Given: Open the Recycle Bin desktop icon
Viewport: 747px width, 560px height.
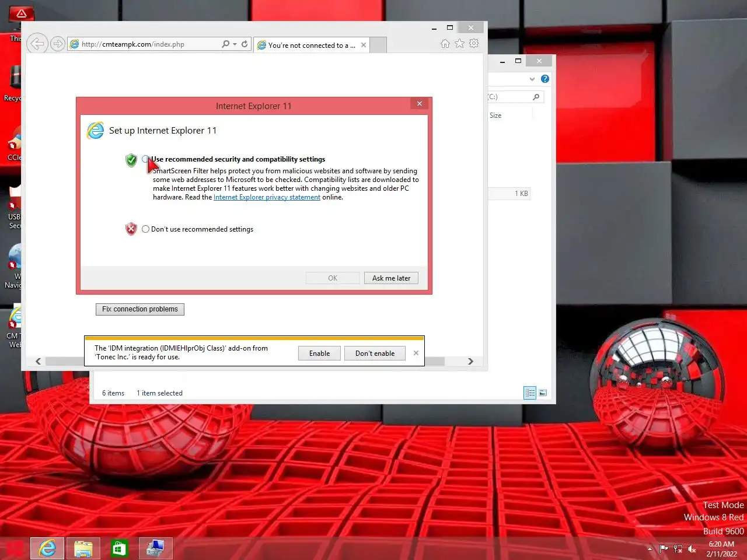Looking at the screenshot, I should 13,83.
